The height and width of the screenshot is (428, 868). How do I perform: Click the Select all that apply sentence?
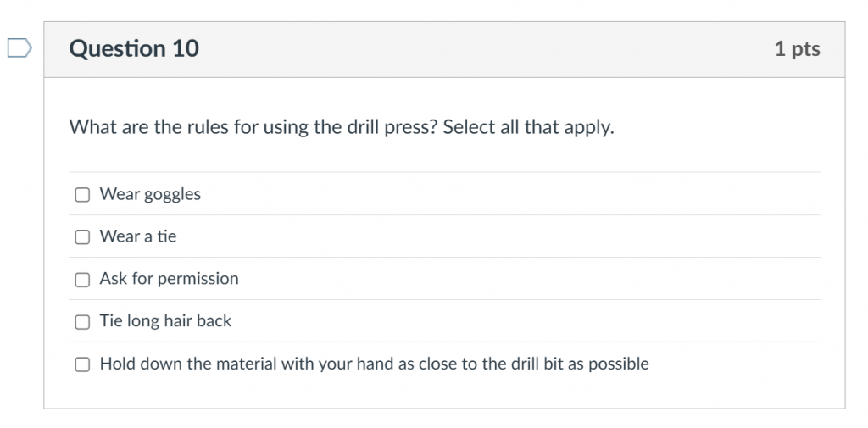529,127
